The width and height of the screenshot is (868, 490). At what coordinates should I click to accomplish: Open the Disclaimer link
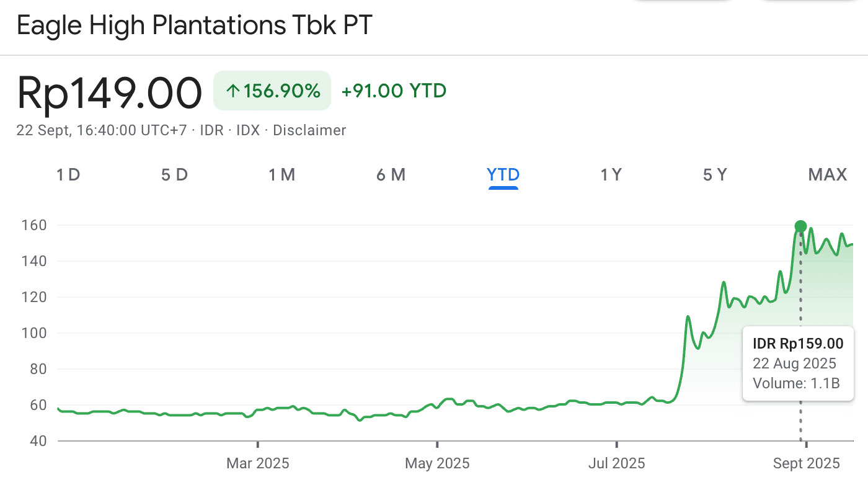pyautogui.click(x=309, y=130)
